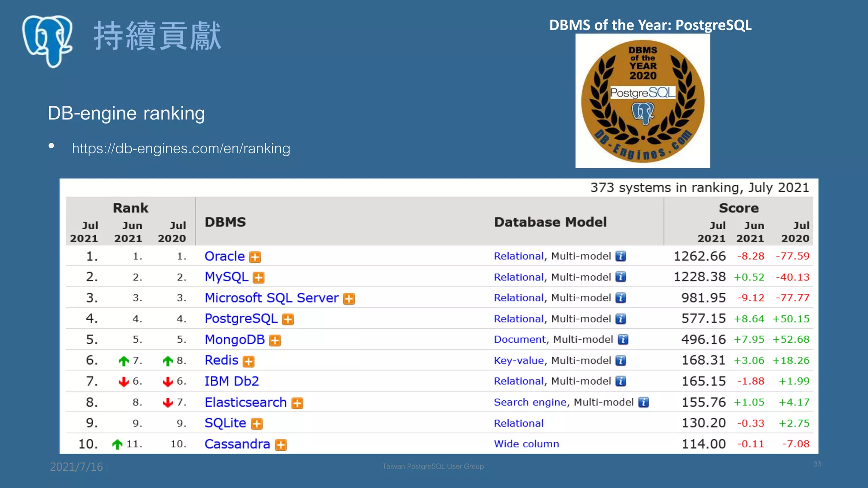Click the red down arrow beside IBM Db2 Jul 2020 rank
868x488 pixels.
(167, 382)
